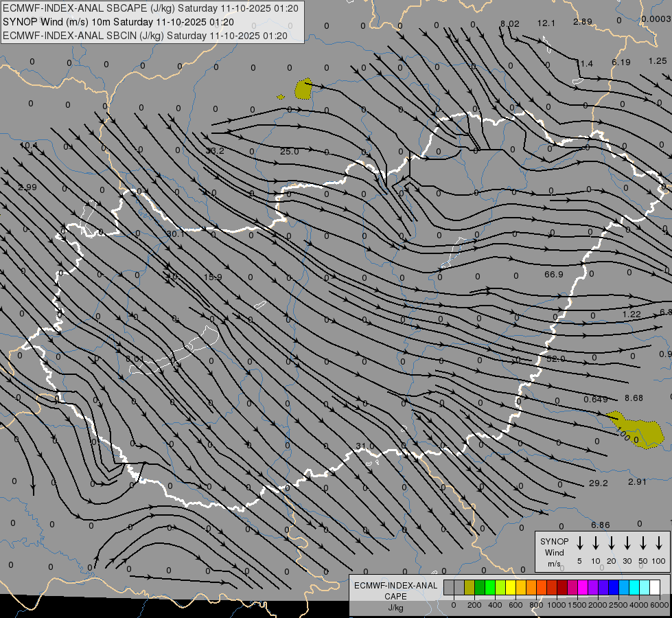Pick the dark red CAPE legend swatch
Image resolution: width=672 pixels, height=618 pixels.
(x=562, y=587)
